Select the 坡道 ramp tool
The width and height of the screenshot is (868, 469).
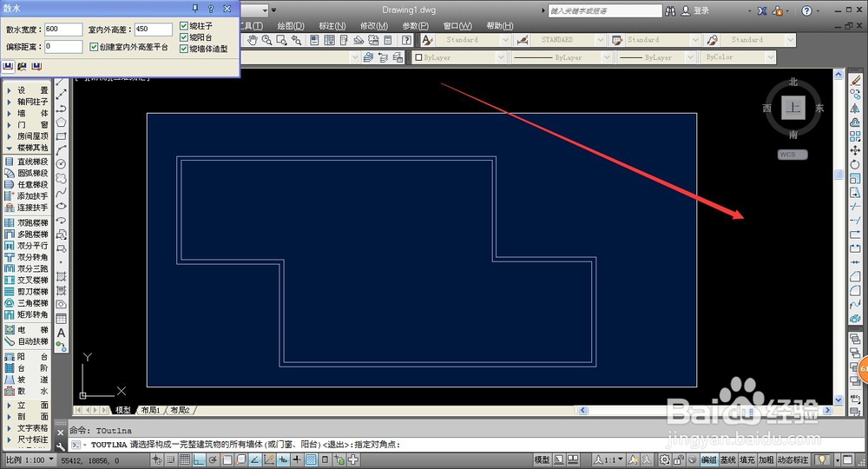coord(27,380)
